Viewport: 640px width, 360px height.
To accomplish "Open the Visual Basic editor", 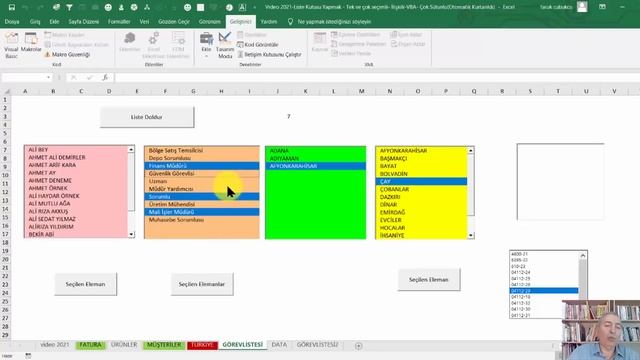I will (x=11, y=45).
